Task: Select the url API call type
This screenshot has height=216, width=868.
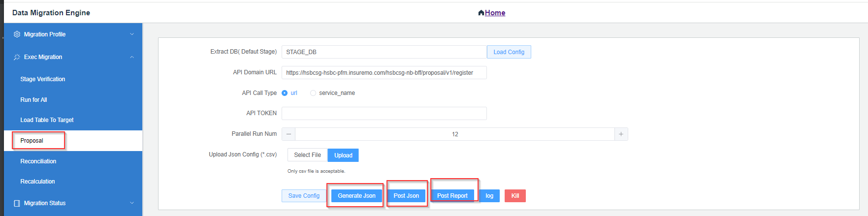Action: pos(285,93)
